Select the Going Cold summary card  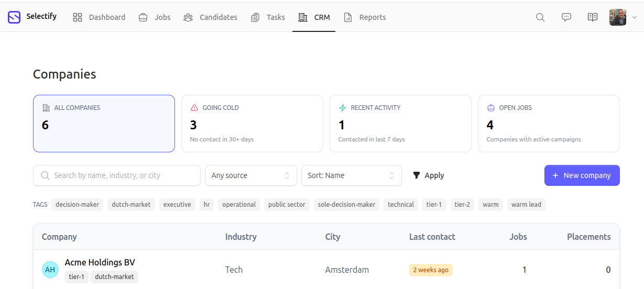pos(252,124)
